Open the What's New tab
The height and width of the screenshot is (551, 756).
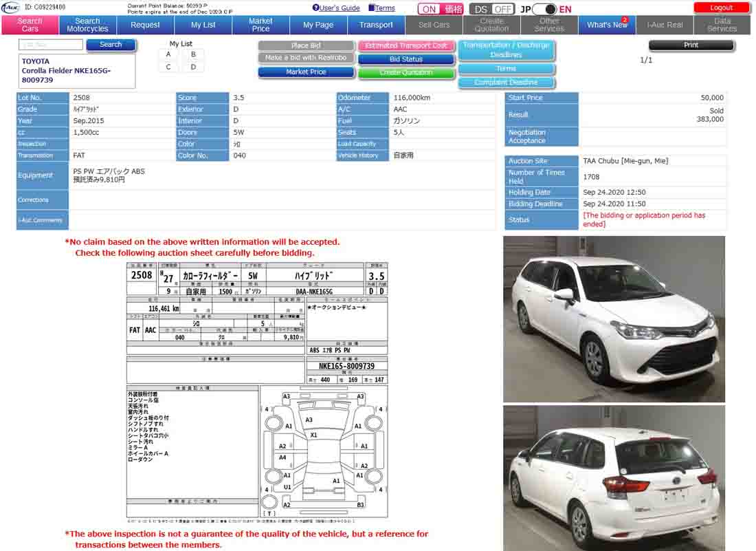(607, 25)
